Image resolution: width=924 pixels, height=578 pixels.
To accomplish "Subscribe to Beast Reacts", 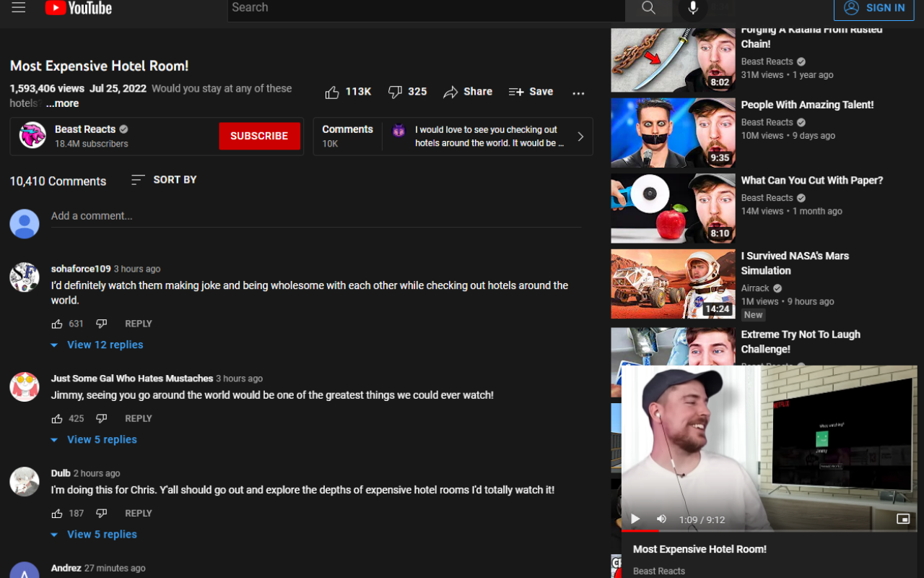I will (x=259, y=136).
